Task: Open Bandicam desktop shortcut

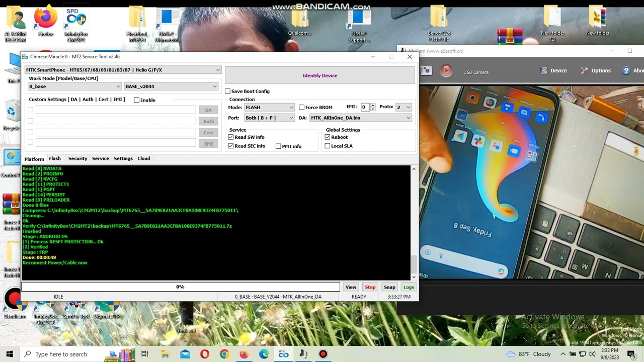Action: (15, 303)
